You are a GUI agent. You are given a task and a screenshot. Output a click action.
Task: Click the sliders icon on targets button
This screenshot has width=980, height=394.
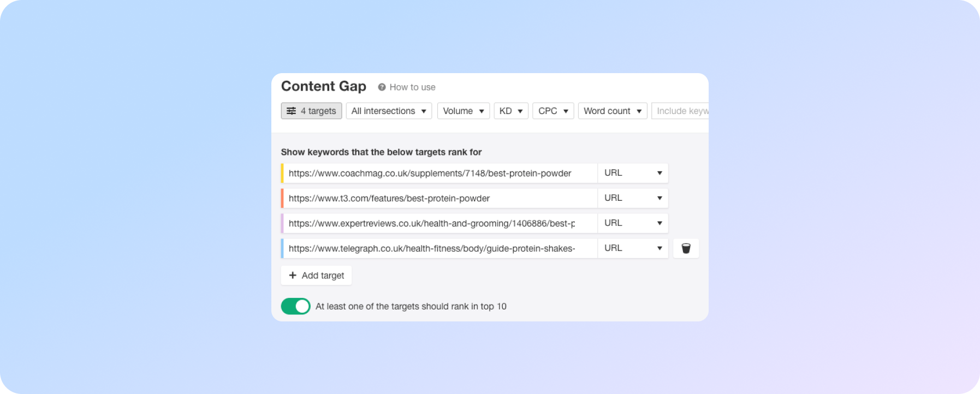pos(292,111)
